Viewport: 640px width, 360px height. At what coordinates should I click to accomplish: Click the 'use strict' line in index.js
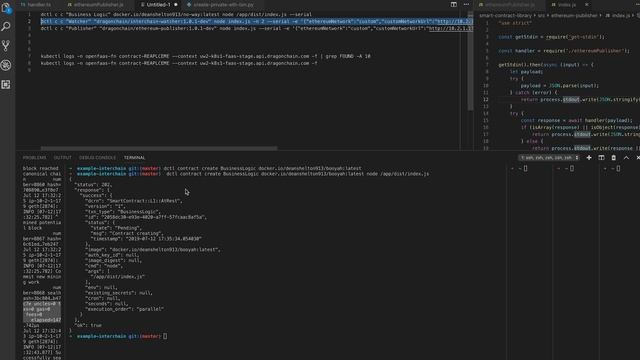[x=515, y=23]
